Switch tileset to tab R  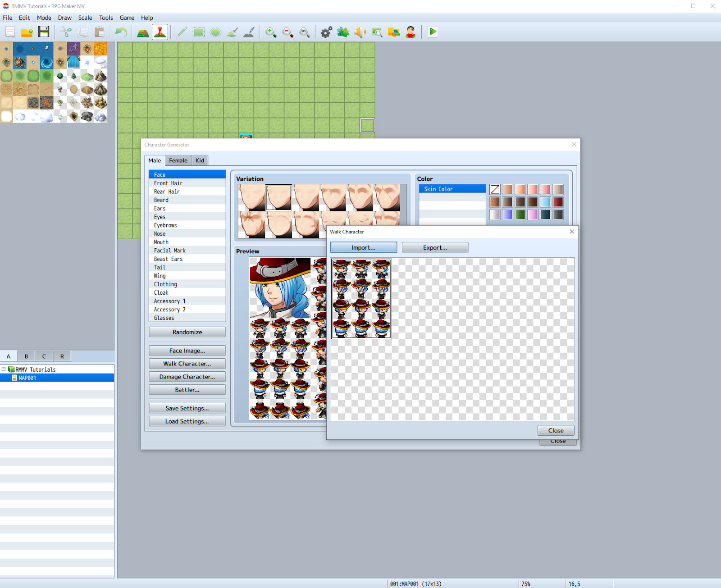62,356
